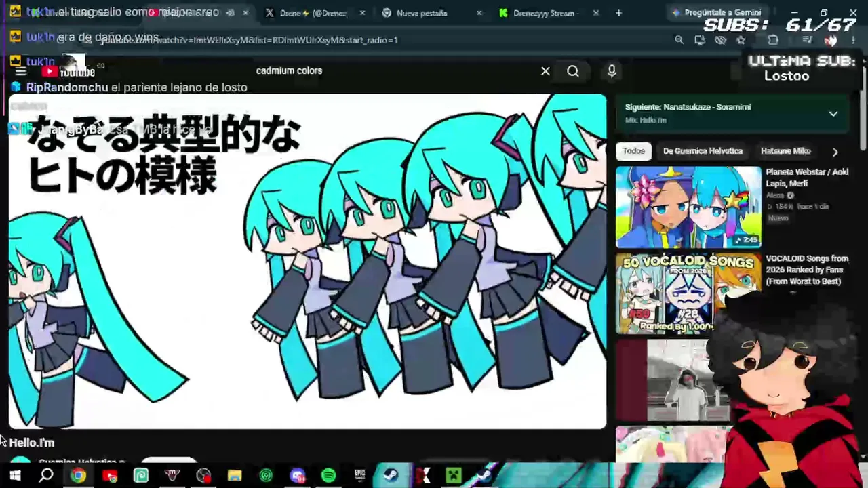
Task: Open the Chrome three-dot menu
Action: (x=853, y=40)
